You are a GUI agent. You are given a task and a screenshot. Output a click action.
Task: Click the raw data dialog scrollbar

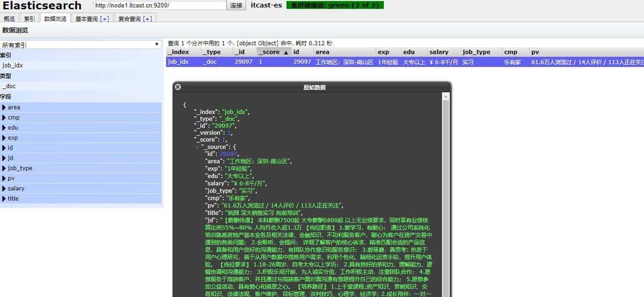[x=445, y=196]
